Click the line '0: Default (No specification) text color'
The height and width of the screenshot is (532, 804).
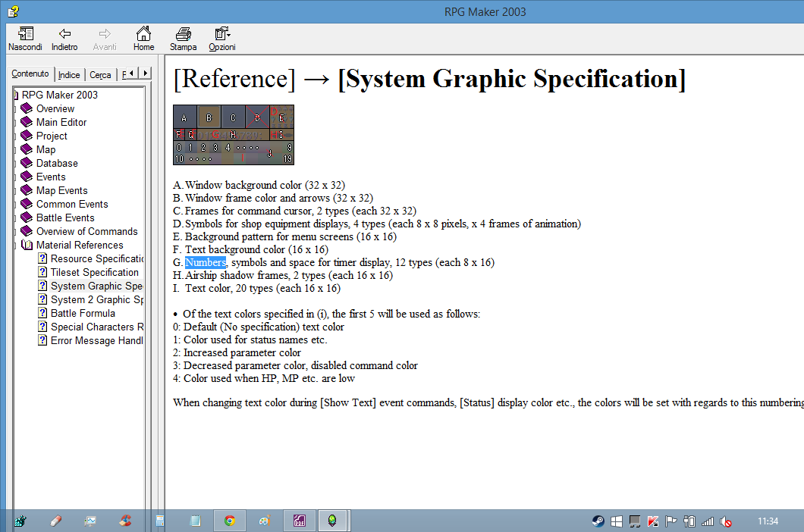point(259,327)
